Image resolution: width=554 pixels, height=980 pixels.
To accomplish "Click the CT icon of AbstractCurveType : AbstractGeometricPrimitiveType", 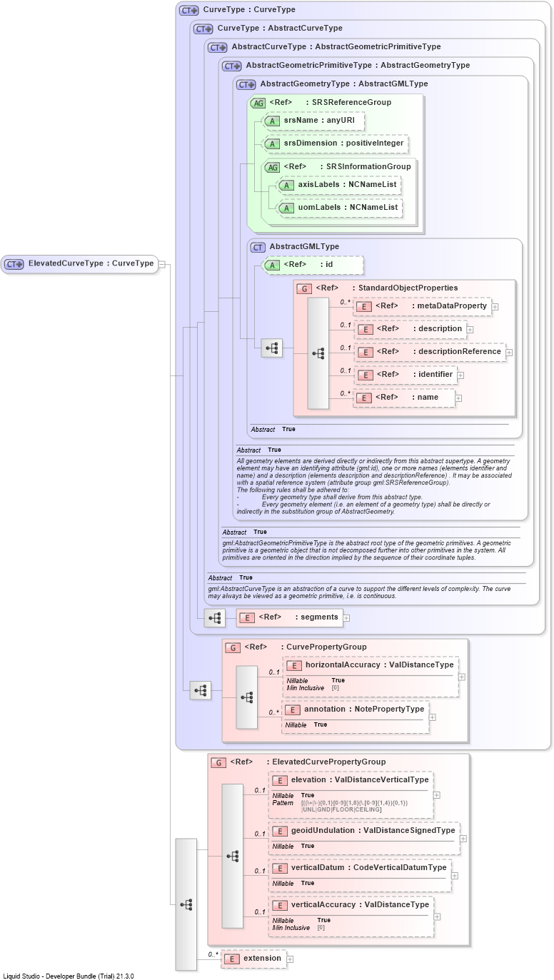I will coord(218,47).
